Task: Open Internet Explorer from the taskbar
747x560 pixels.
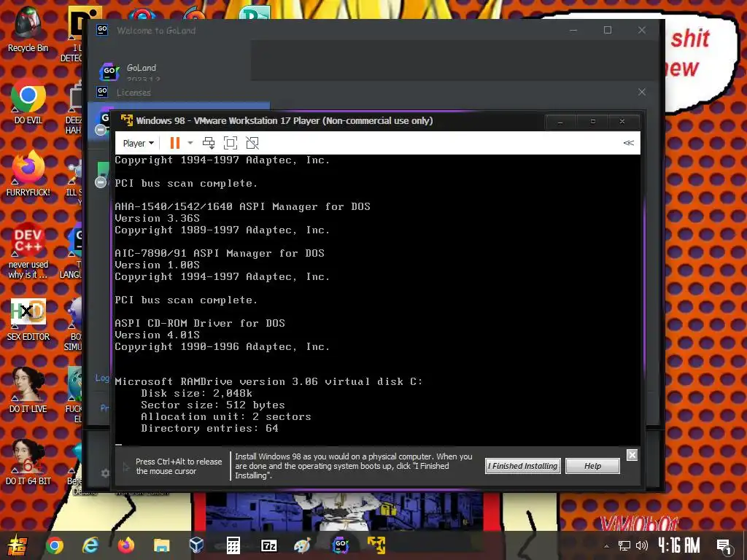Action: pyautogui.click(x=90, y=545)
